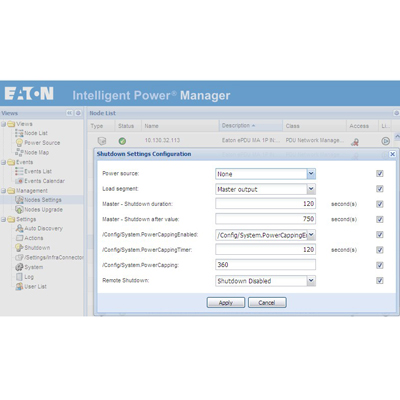The image size is (400, 400).
Task: Click the Master Shutdown duration field
Action: 265,204
